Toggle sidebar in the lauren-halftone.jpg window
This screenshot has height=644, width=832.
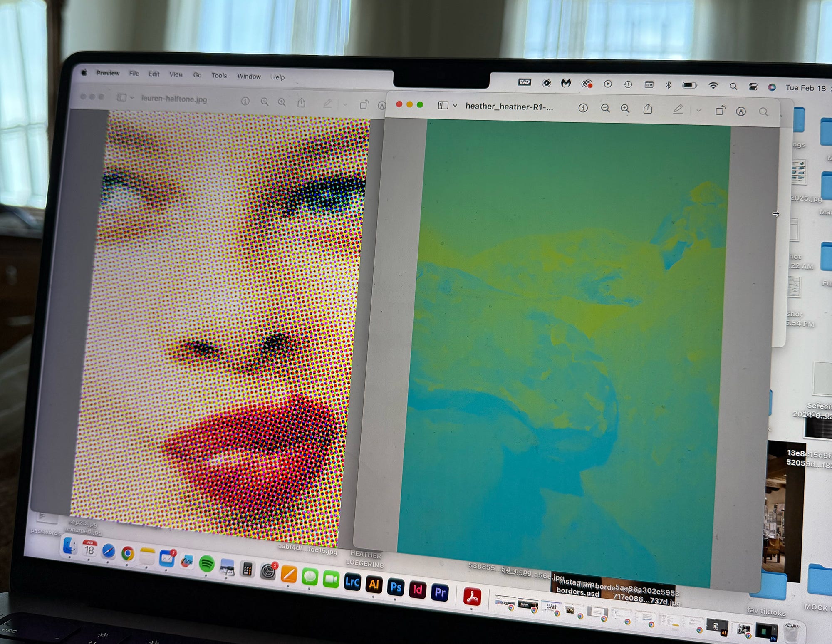click(x=121, y=97)
